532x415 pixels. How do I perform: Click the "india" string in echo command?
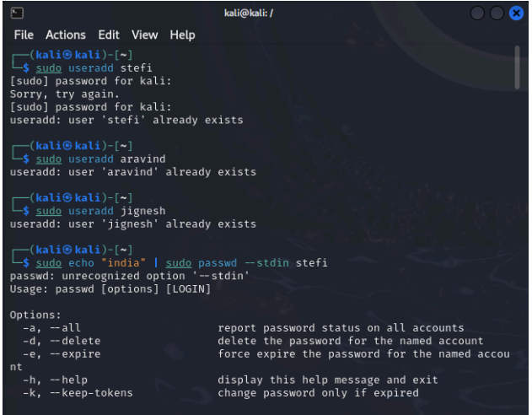coord(123,263)
